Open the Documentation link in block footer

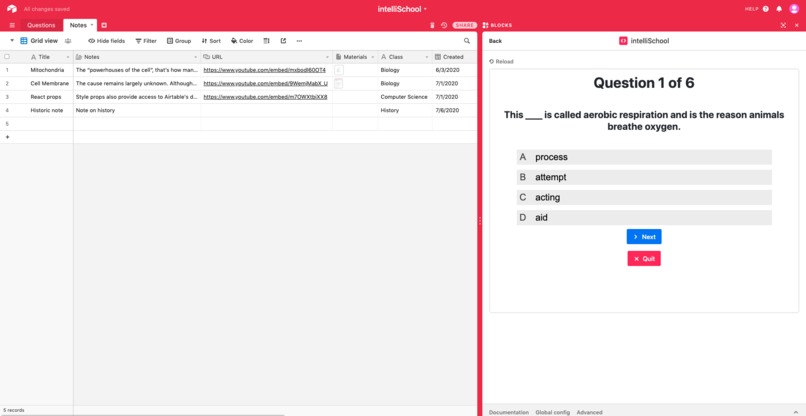pos(508,412)
